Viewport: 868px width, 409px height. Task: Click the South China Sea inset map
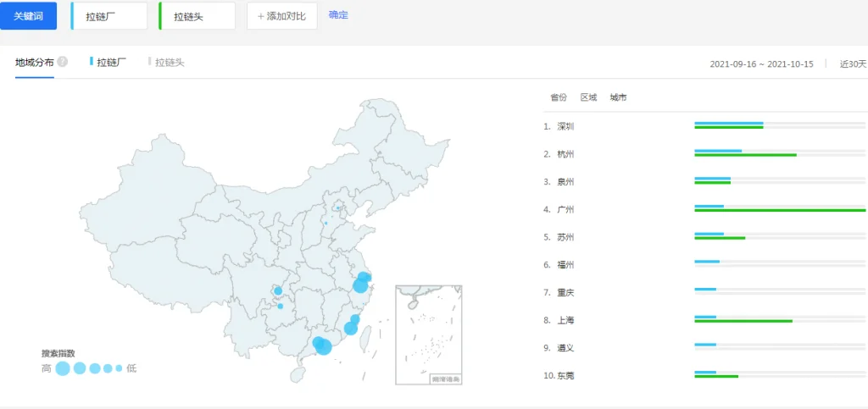[428, 334]
